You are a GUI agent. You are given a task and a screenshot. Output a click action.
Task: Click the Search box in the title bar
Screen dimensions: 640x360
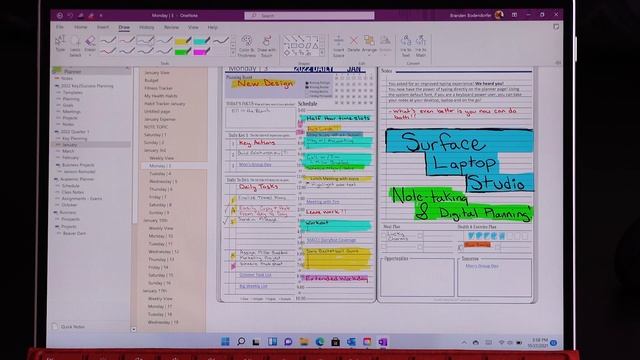(x=309, y=16)
